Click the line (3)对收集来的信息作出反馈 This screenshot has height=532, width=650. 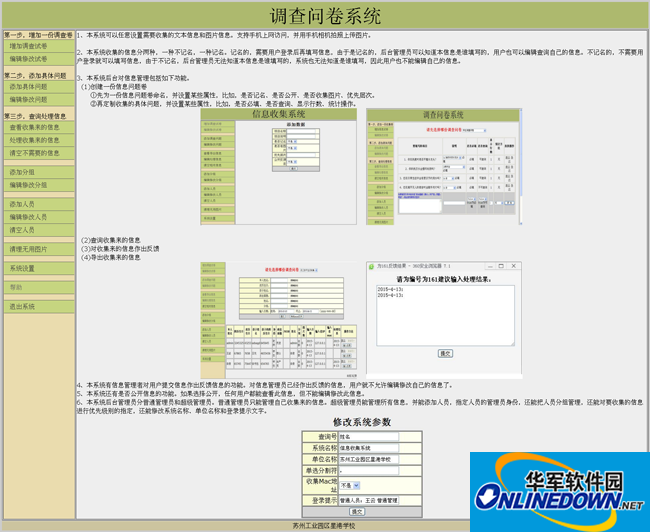(120, 249)
